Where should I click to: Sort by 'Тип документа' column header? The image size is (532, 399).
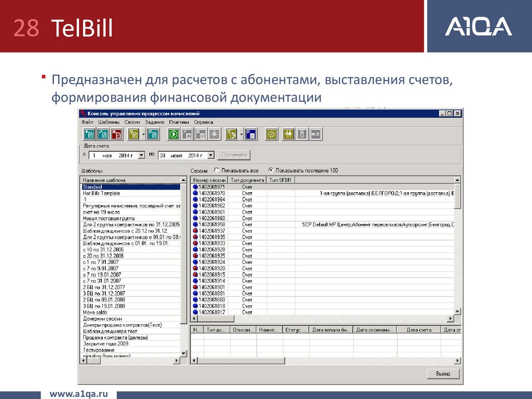tap(247, 180)
